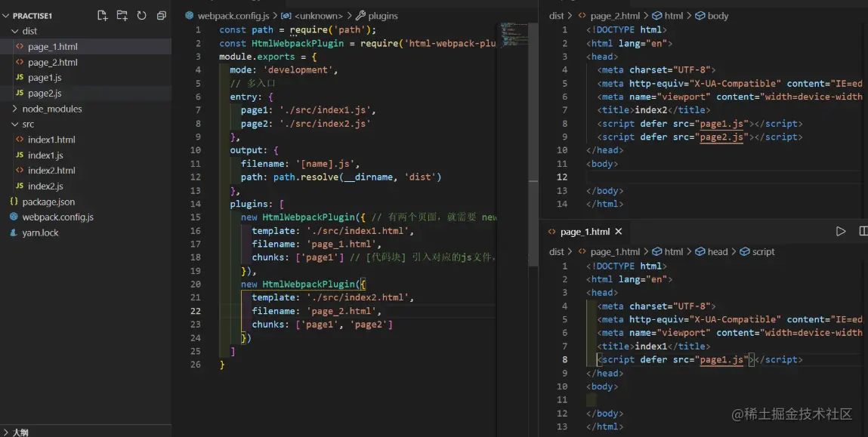Viewport: 868px width, 437px height.
Task: Click line number 12 in page_2.html editor
Action: 562,177
